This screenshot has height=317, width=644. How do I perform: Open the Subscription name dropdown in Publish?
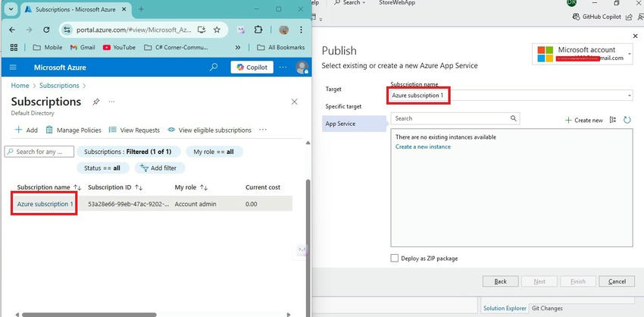[x=511, y=96]
